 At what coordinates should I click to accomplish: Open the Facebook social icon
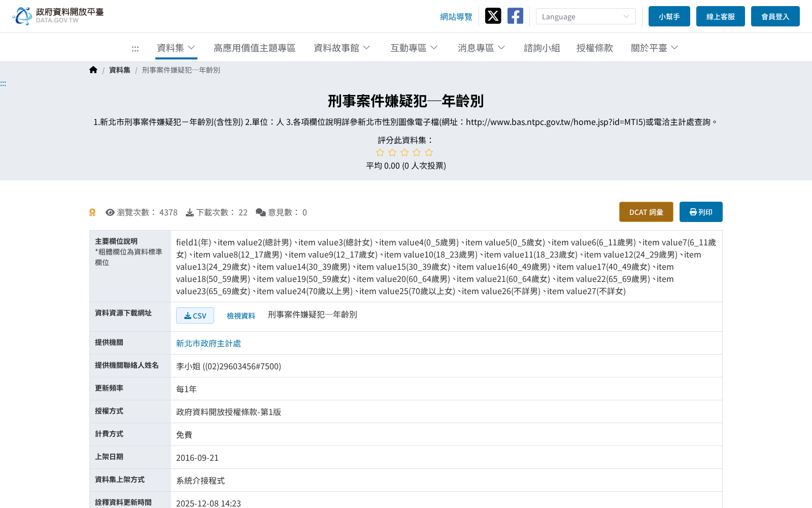click(x=515, y=16)
